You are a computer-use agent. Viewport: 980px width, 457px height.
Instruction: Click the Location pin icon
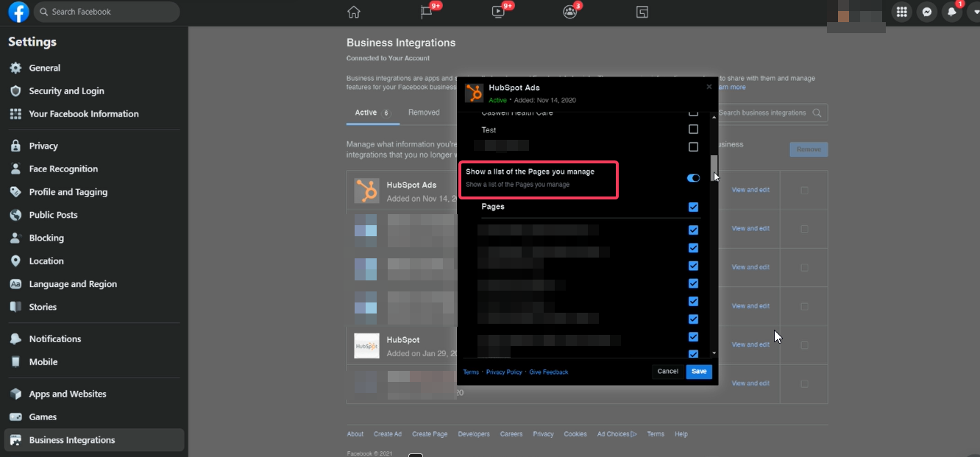point(15,261)
